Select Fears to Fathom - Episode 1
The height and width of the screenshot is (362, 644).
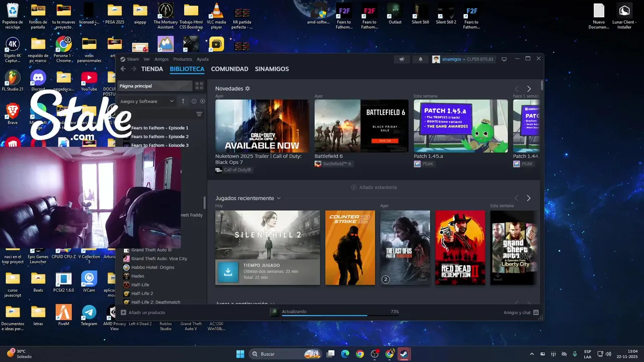tap(159, 128)
